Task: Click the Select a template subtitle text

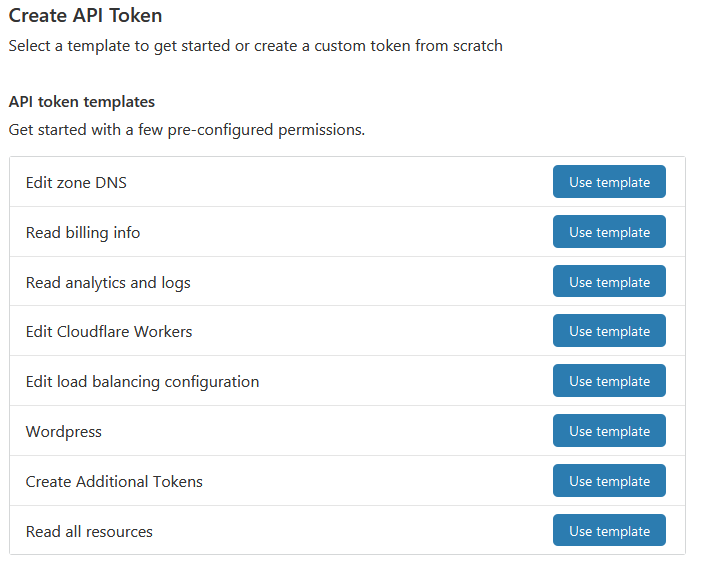Action: click(x=255, y=46)
